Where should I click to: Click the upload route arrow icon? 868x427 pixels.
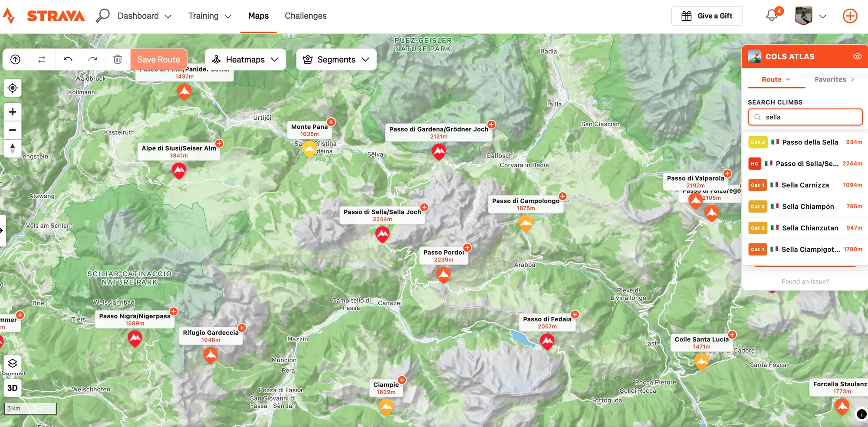[x=15, y=59]
